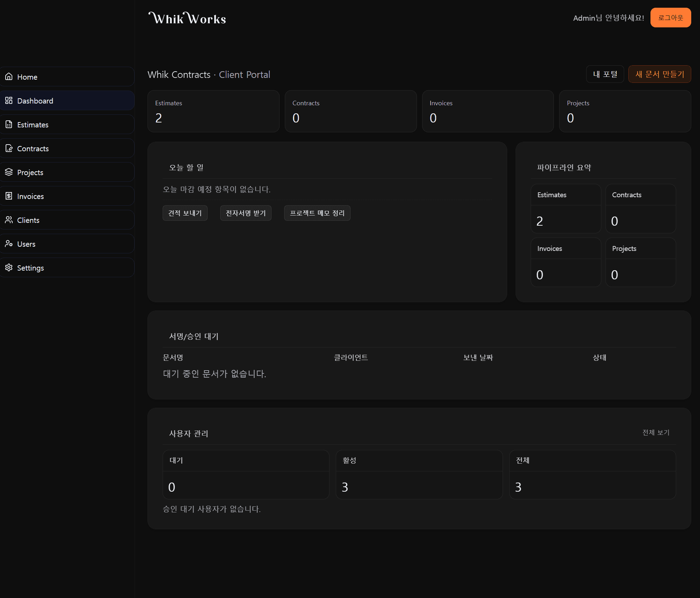This screenshot has width=700, height=598.
Task: Click the 견적 보내기 button
Action: 185,213
